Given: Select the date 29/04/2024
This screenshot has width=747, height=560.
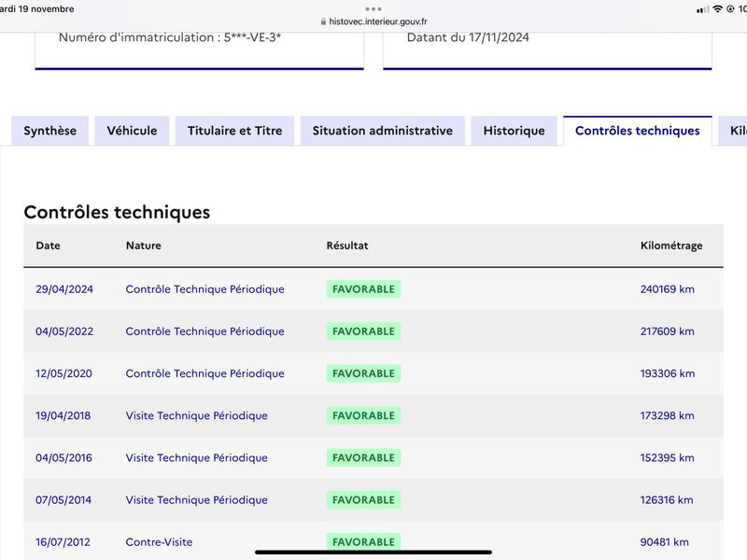Looking at the screenshot, I should click(64, 289).
